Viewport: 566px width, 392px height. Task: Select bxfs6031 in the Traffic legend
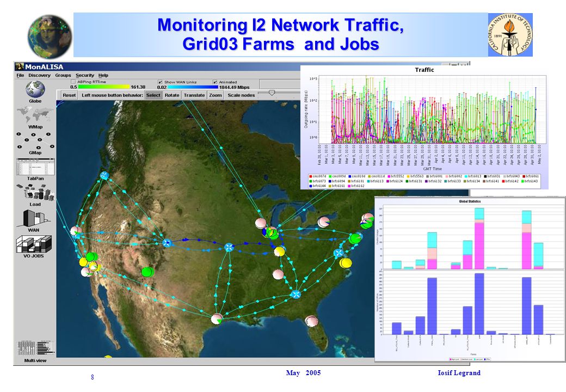(492, 176)
